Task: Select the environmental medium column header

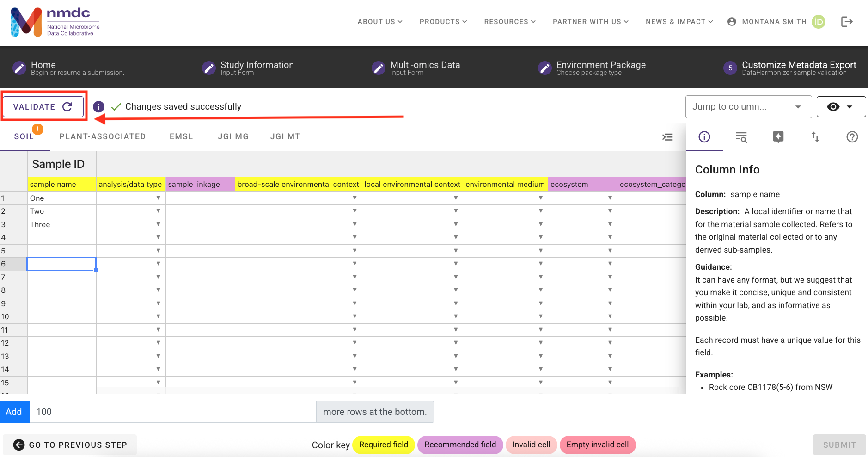Action: [x=505, y=184]
